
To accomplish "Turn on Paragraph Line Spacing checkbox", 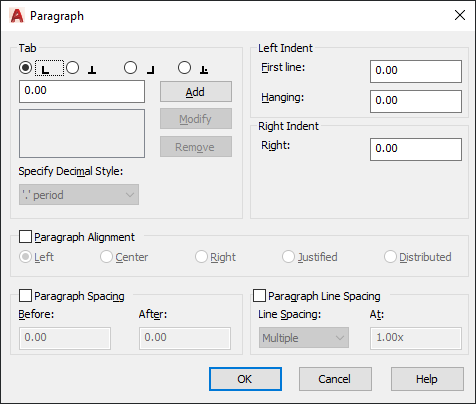I will 259,296.
